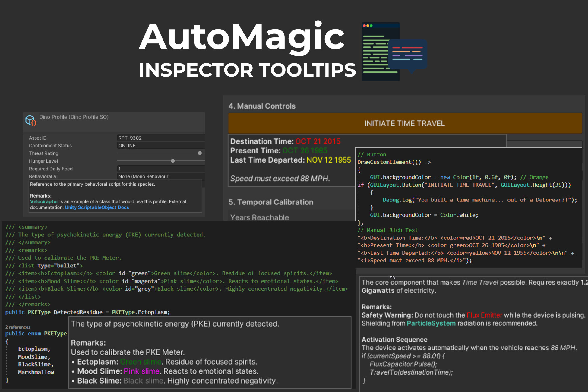Click the Dino Profile header title
Image resolution: width=588 pixels, height=392 pixels.
click(74, 117)
